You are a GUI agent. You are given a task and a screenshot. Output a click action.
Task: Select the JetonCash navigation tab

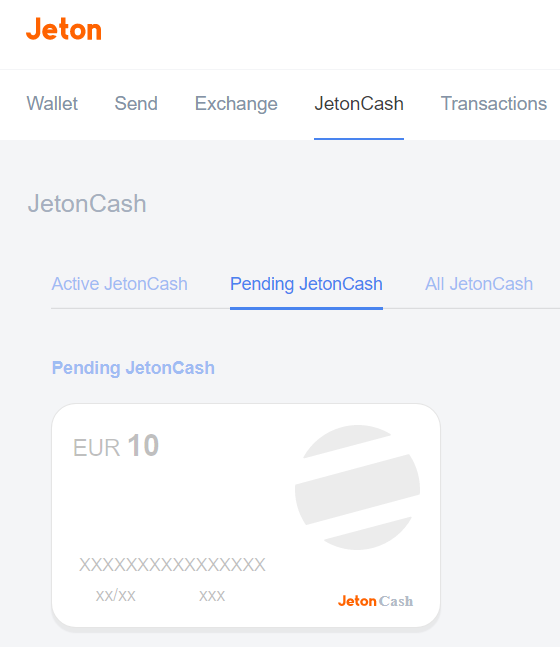coord(359,104)
